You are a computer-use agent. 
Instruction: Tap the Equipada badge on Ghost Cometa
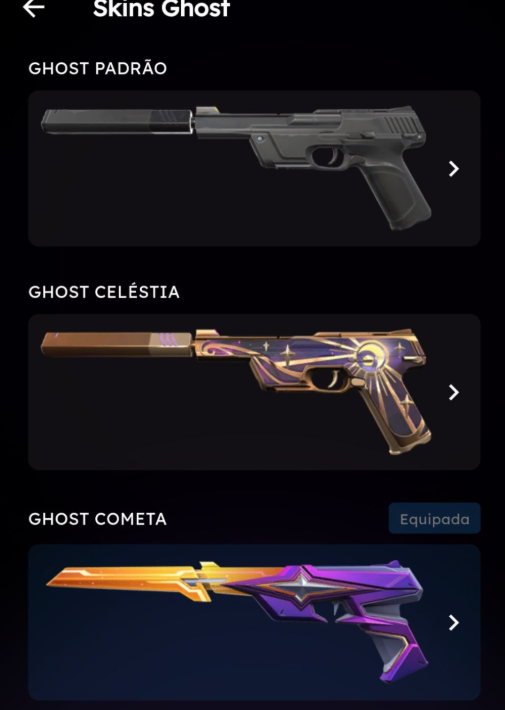[434, 518]
